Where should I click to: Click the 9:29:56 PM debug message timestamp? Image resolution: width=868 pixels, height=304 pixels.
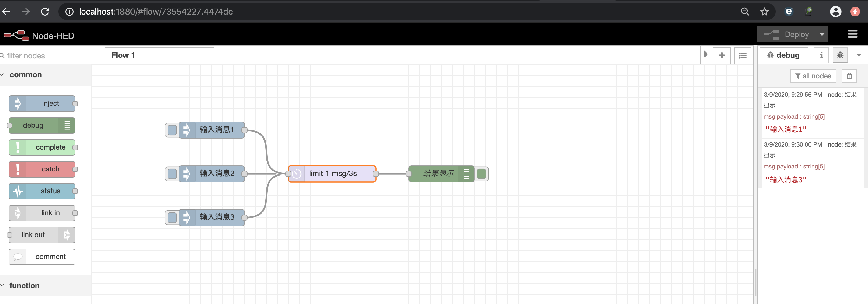click(793, 95)
